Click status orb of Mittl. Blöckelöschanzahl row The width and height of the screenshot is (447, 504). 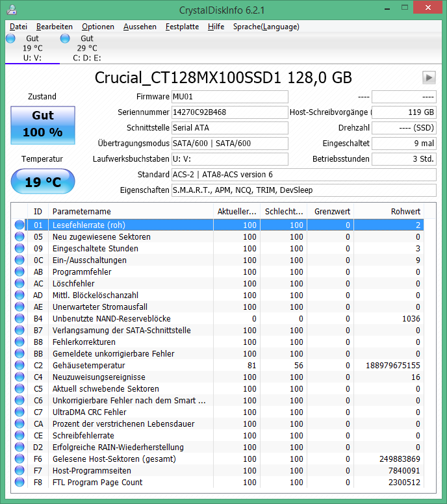pos(19,295)
